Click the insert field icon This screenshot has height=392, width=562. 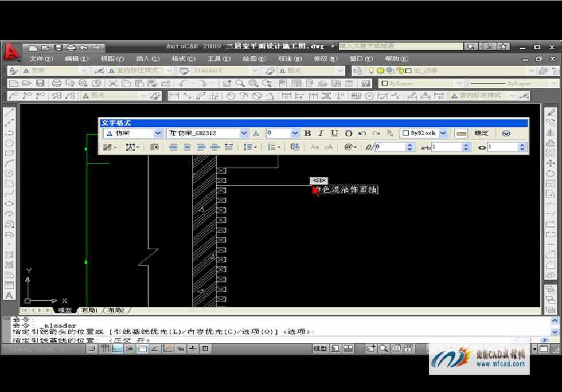(295, 147)
